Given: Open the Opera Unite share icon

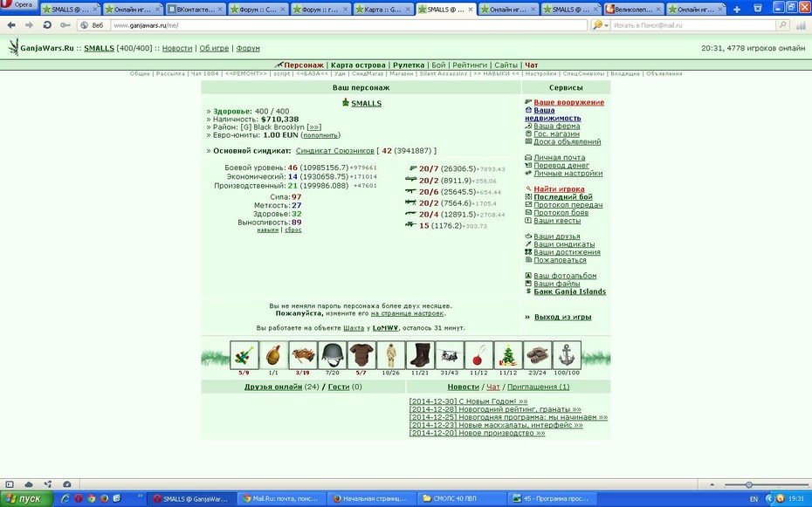Looking at the screenshot, I should click(x=48, y=484).
